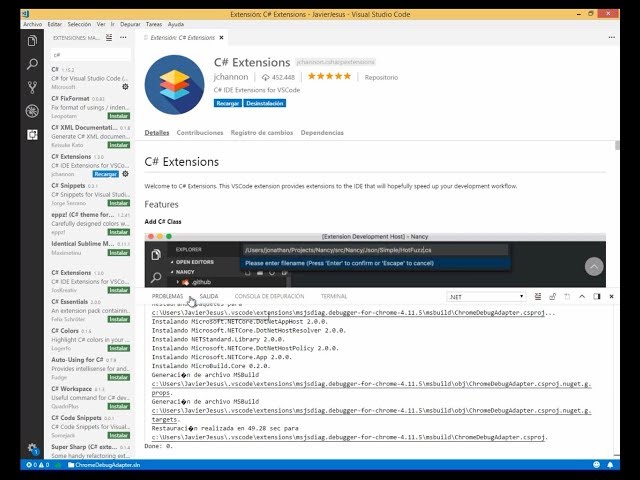Open the Ayuda menu
Screen dimensions: 640x480
(176, 24)
